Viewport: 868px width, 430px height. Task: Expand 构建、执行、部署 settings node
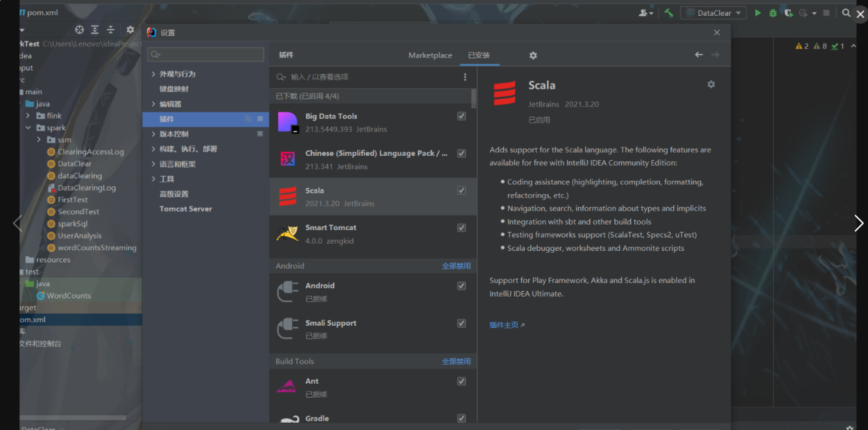tap(153, 149)
